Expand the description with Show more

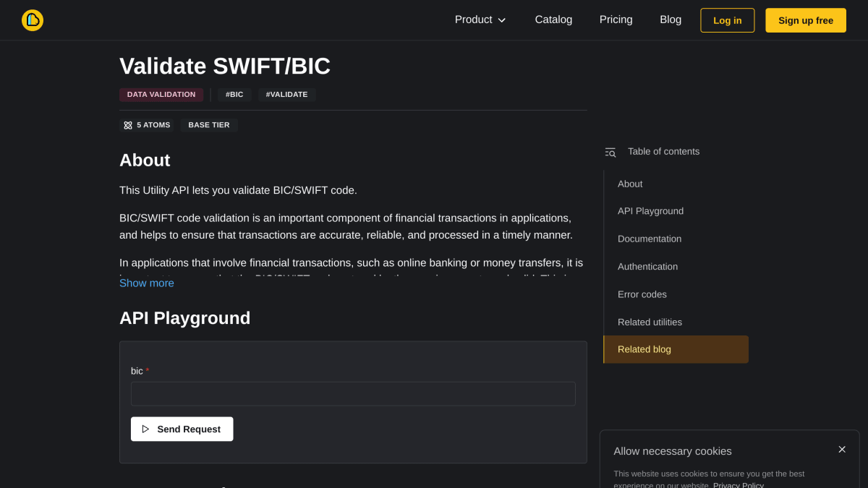pyautogui.click(x=147, y=283)
